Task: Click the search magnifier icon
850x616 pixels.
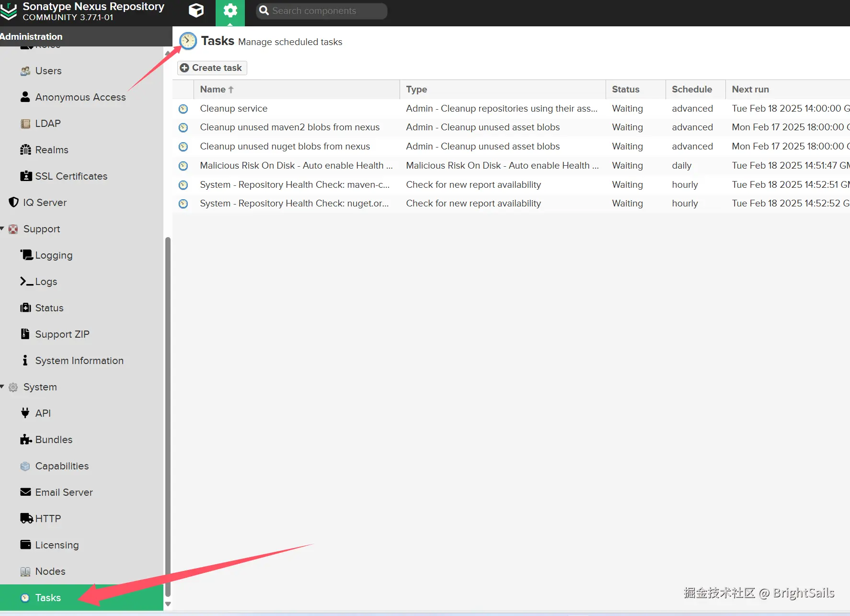Action: pyautogui.click(x=264, y=11)
